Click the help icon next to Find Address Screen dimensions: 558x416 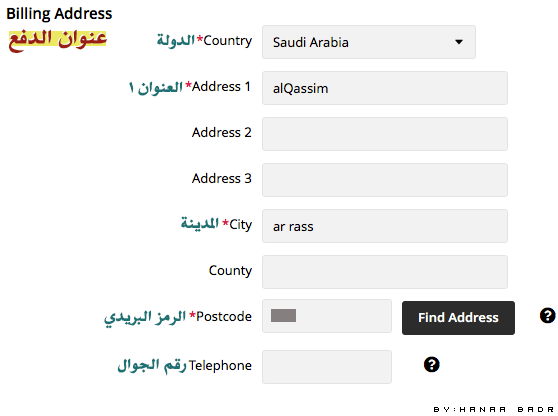[547, 315]
